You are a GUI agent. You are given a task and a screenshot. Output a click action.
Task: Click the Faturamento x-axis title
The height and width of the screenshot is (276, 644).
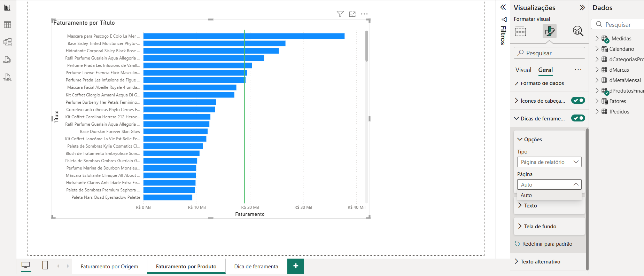[250, 214]
